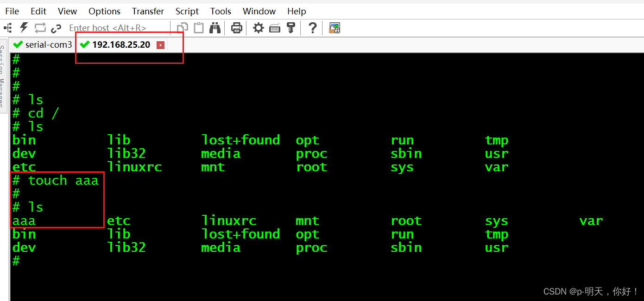Switch to the serial-com3 session tab
Screen dimensions: 644x301
click(42, 45)
